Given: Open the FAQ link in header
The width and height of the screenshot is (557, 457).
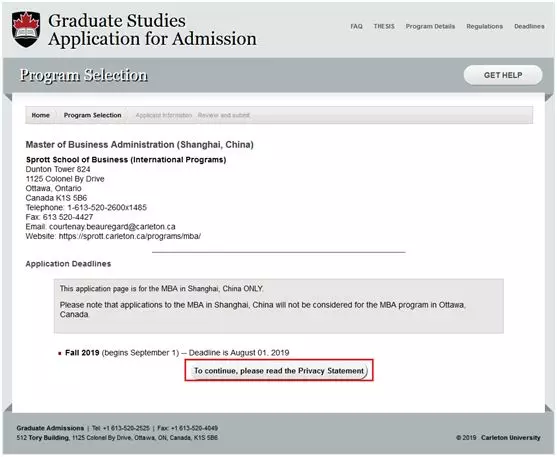Looking at the screenshot, I should coord(356,26).
